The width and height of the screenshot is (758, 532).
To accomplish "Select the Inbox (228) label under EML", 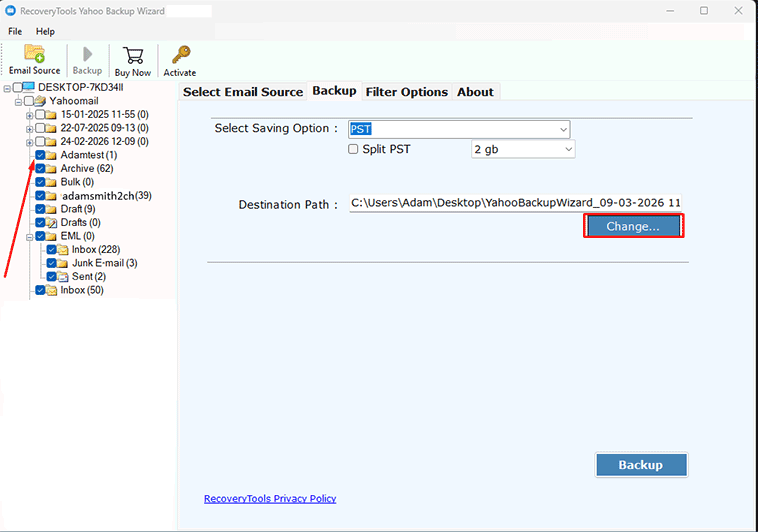I will click(96, 250).
